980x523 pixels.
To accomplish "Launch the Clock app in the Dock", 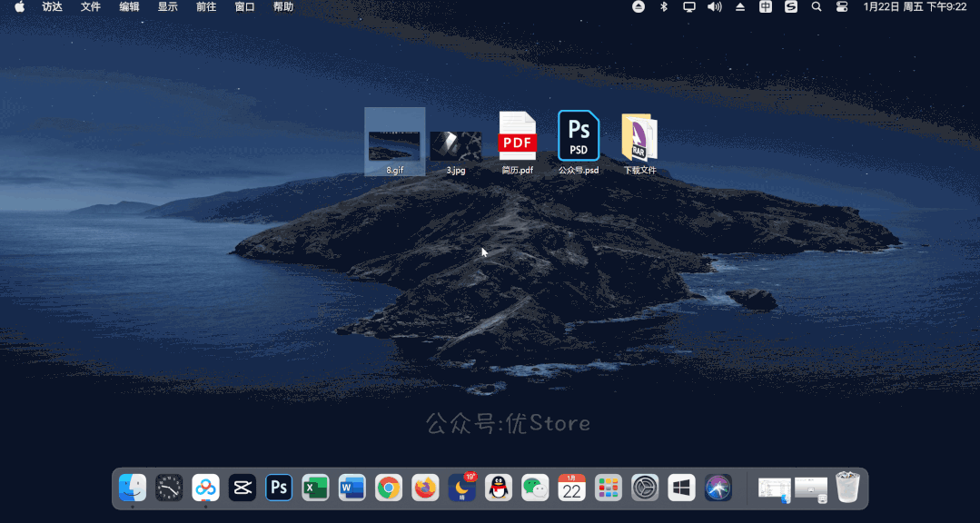I will (x=169, y=488).
